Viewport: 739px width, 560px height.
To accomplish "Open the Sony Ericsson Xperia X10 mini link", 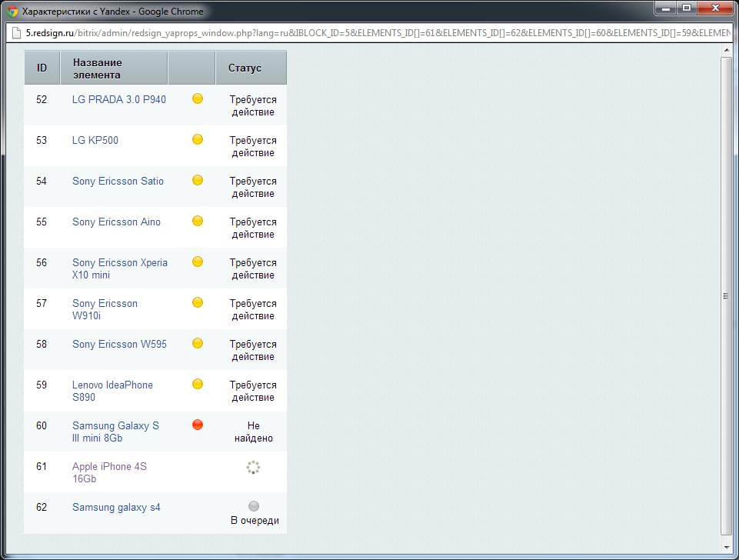I will (120, 268).
